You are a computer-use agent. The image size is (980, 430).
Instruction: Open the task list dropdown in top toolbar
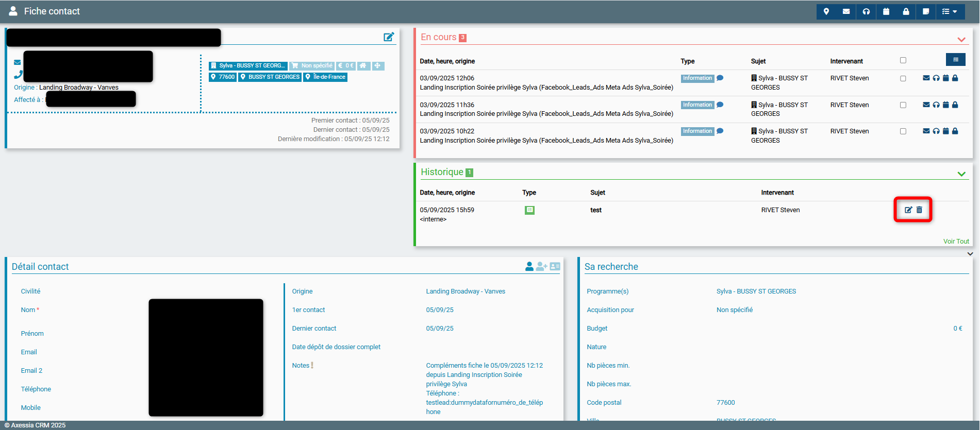point(950,11)
